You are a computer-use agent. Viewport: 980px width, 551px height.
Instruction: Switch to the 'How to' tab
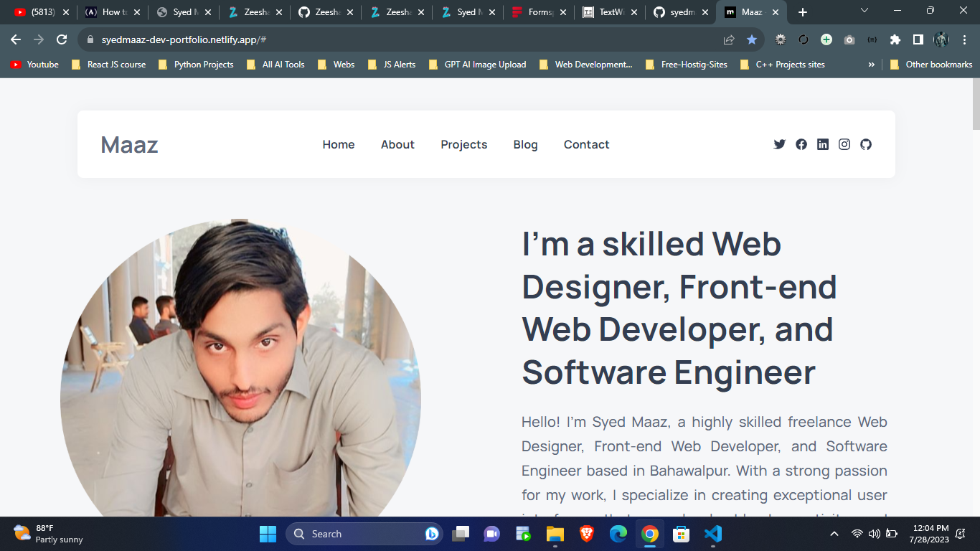113,12
